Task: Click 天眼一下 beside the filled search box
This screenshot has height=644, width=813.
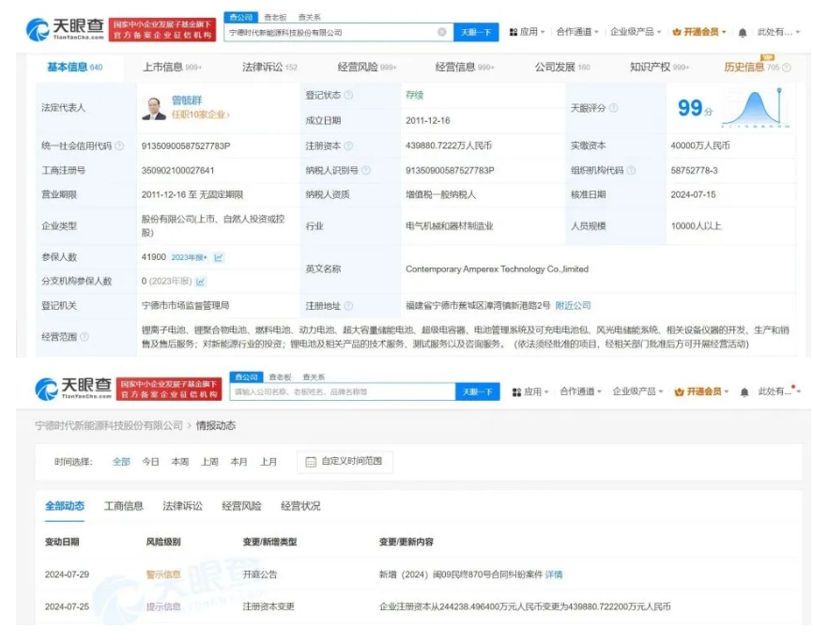Action: tap(476, 32)
